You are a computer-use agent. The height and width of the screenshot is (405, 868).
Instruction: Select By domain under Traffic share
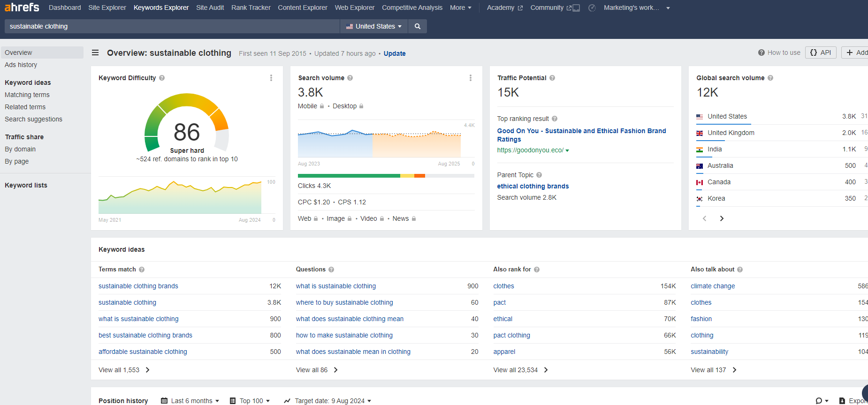point(20,149)
